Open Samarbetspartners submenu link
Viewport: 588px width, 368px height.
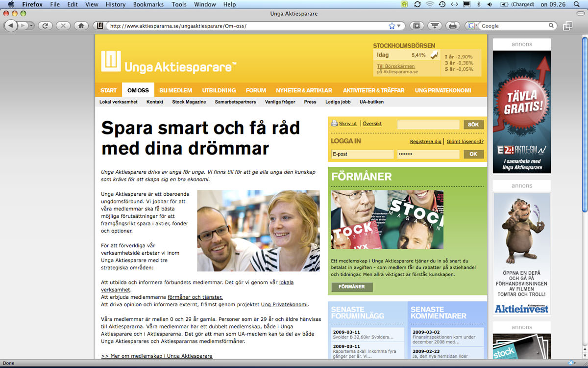235,102
